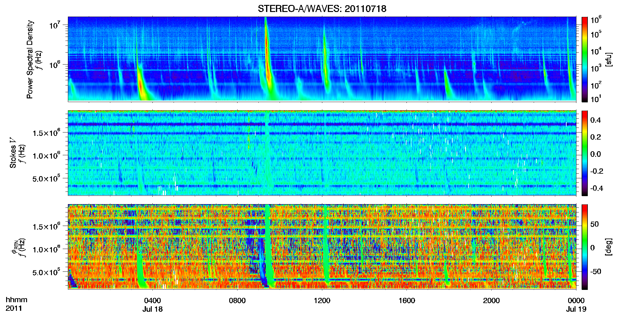Screen dimensions: 644x332
Task: Click the 0400 time tick label
Action: click(x=152, y=300)
